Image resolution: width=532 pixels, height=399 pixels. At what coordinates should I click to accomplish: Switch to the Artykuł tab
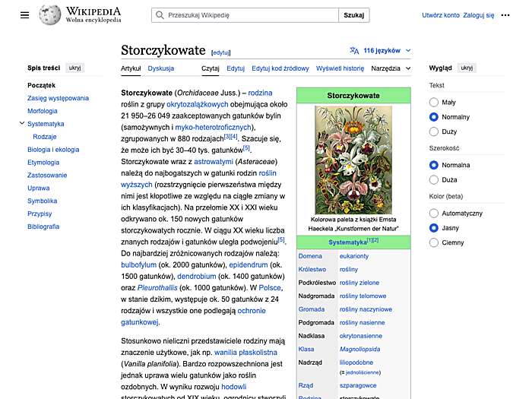click(131, 68)
